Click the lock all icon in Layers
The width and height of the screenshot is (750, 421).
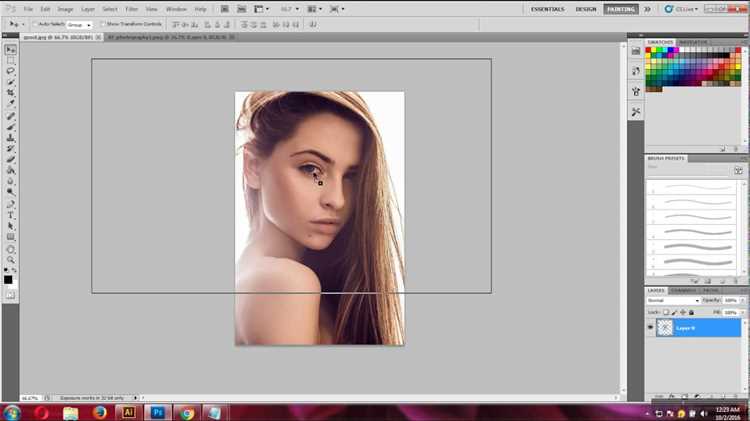click(x=691, y=312)
